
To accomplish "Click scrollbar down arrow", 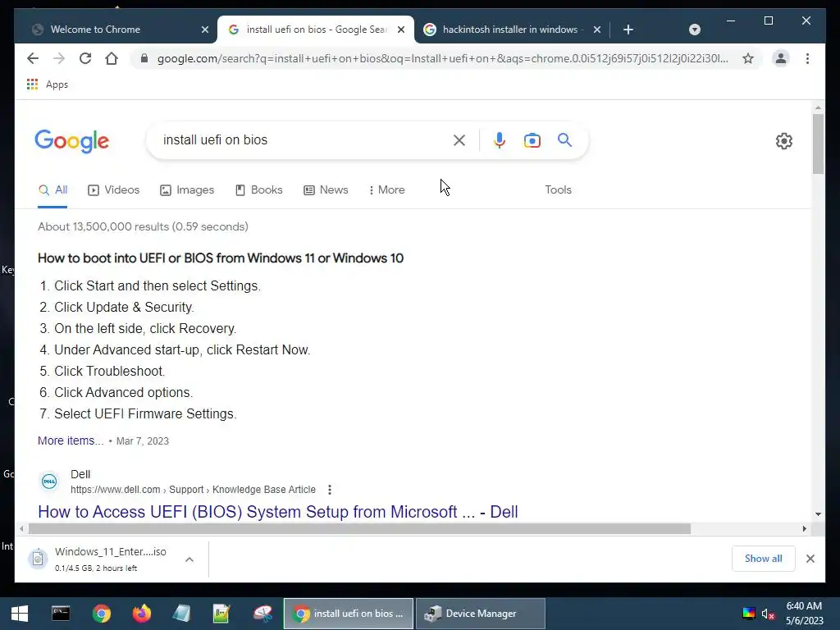I will pyautogui.click(x=818, y=514).
